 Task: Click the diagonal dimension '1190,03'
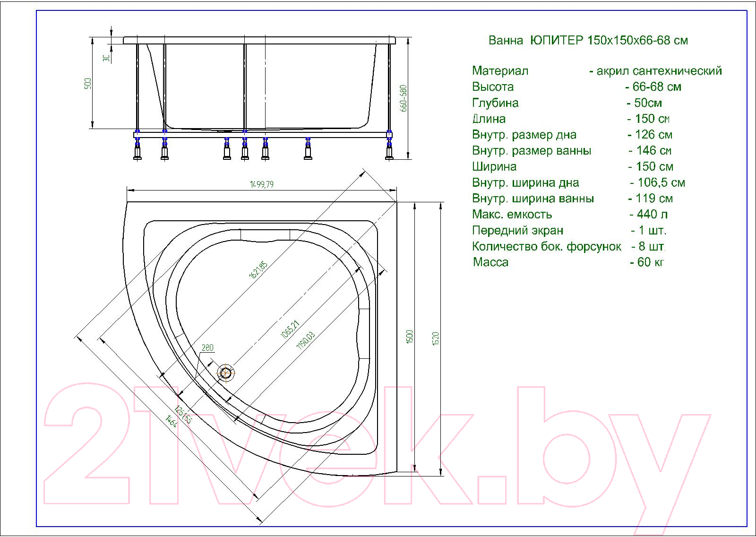coord(305,340)
